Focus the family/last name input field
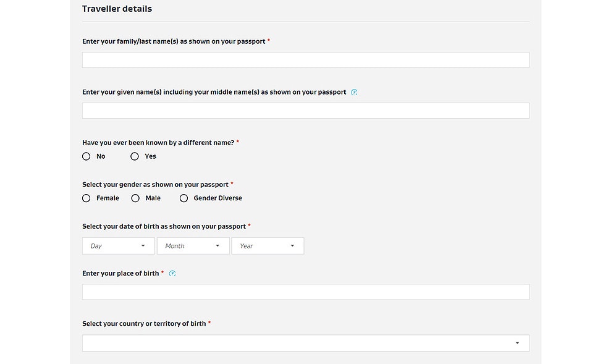The image size is (608, 364). pos(306,60)
